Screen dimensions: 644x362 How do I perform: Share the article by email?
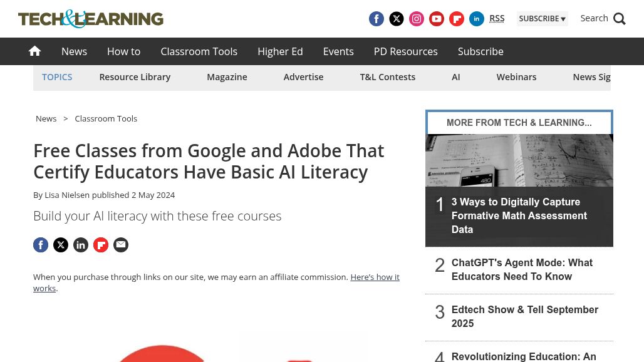point(121,245)
